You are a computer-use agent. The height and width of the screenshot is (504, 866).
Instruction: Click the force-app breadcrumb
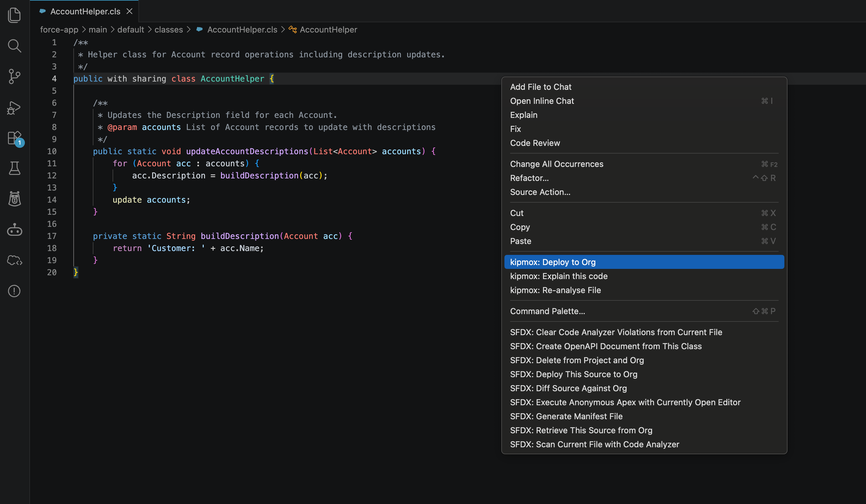tap(59, 30)
